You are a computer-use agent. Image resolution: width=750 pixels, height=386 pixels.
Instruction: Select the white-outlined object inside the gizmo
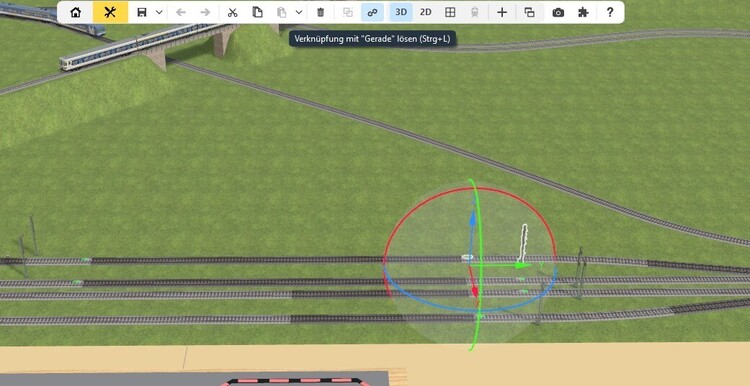point(523,243)
